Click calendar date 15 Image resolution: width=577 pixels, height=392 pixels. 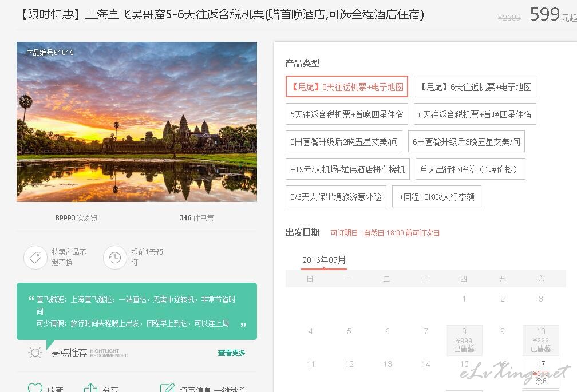click(464, 364)
